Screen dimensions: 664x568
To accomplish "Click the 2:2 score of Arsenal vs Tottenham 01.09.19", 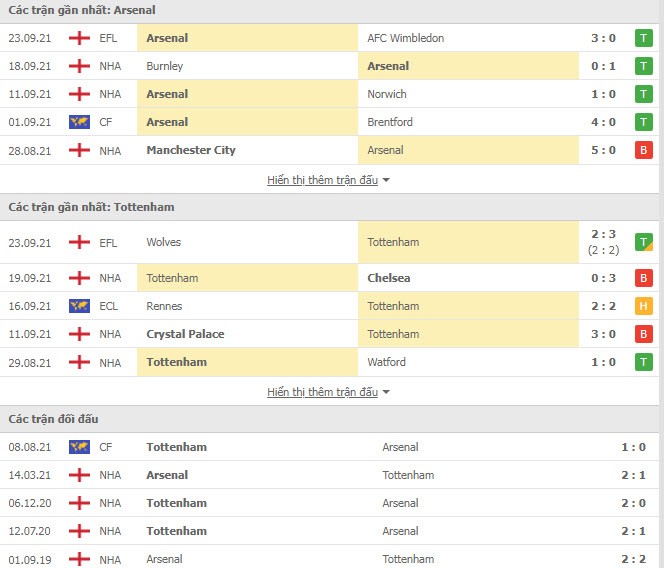I will click(x=634, y=559).
